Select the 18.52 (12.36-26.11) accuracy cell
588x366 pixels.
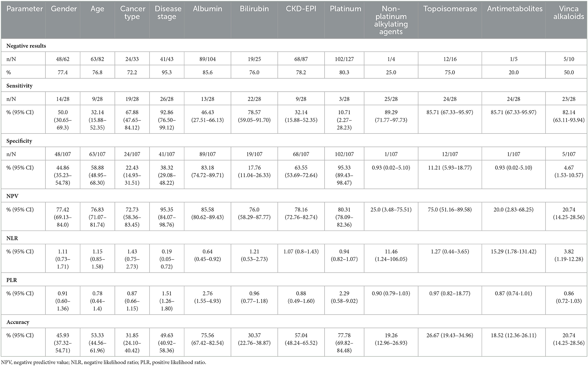click(x=514, y=342)
